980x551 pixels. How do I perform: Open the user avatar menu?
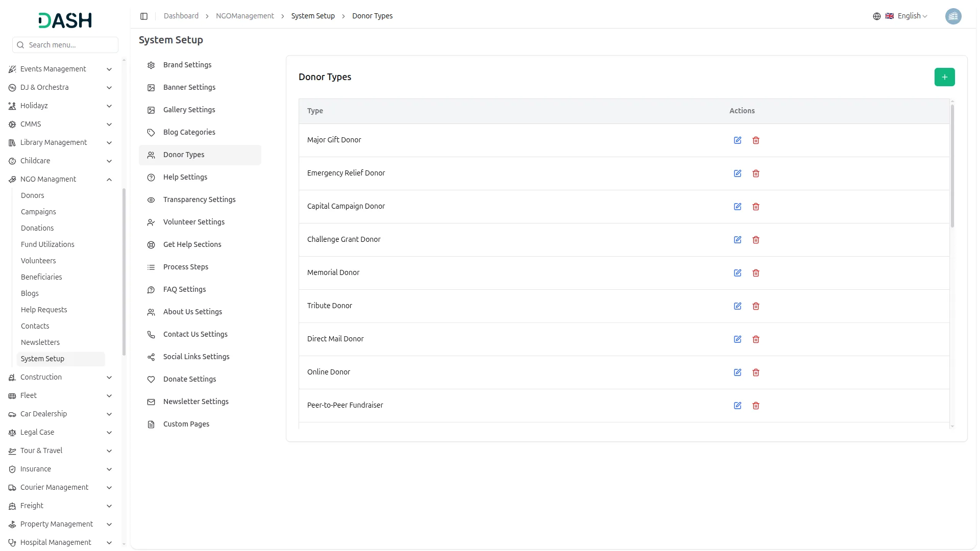point(953,16)
